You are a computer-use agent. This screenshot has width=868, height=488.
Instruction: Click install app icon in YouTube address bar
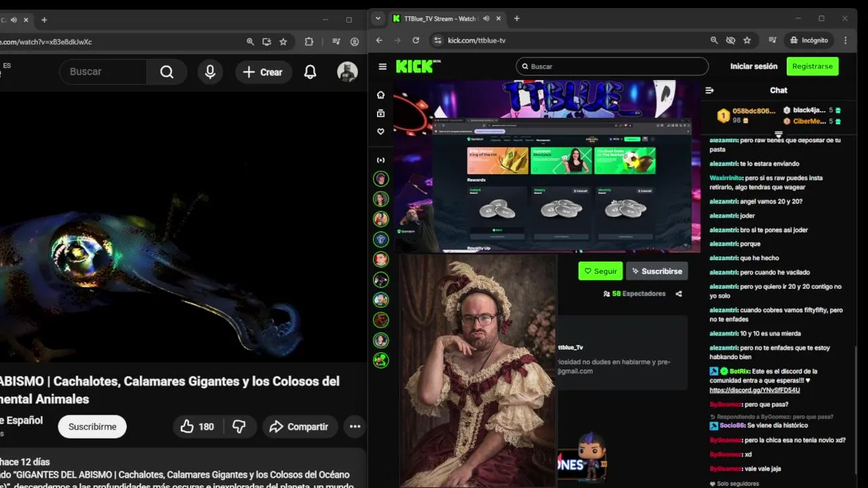tap(267, 42)
